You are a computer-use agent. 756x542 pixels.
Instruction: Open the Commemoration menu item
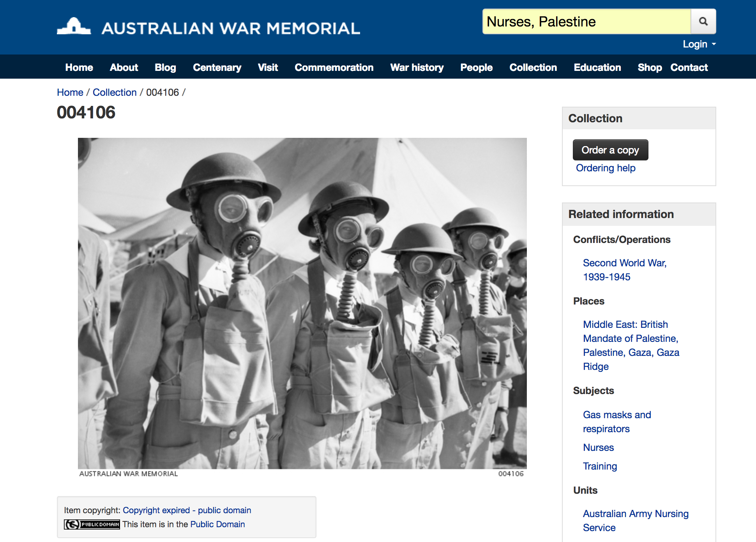tap(334, 67)
